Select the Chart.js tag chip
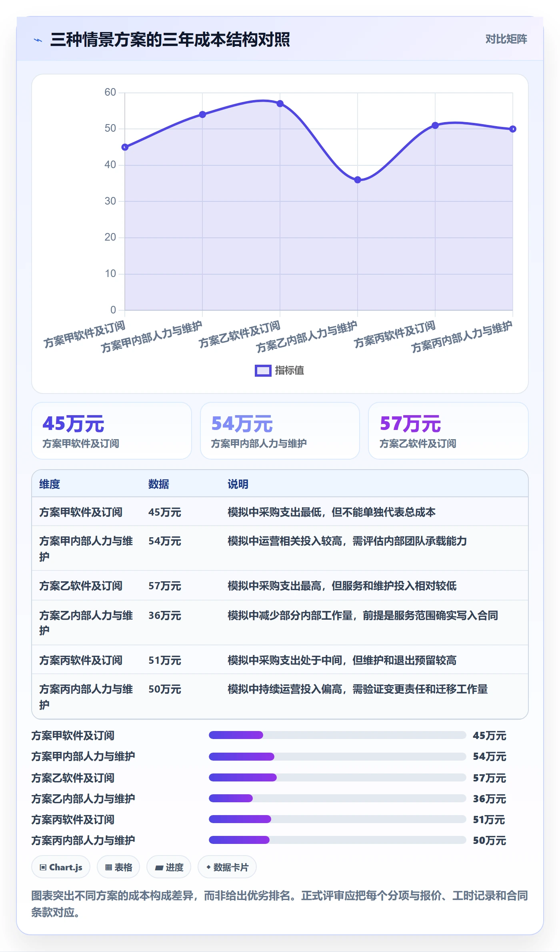 [x=61, y=867]
